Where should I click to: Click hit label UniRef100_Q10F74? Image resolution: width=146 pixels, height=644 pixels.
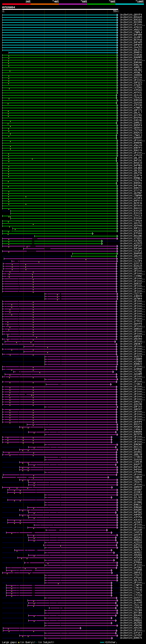pyautogui.click(x=131, y=175)
